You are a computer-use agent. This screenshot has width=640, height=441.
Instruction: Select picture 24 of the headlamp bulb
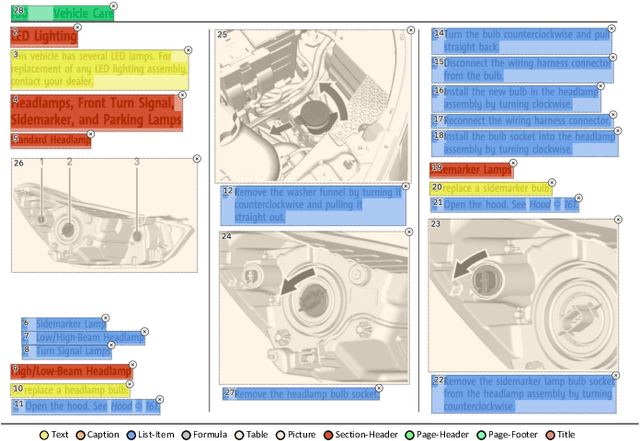click(314, 308)
